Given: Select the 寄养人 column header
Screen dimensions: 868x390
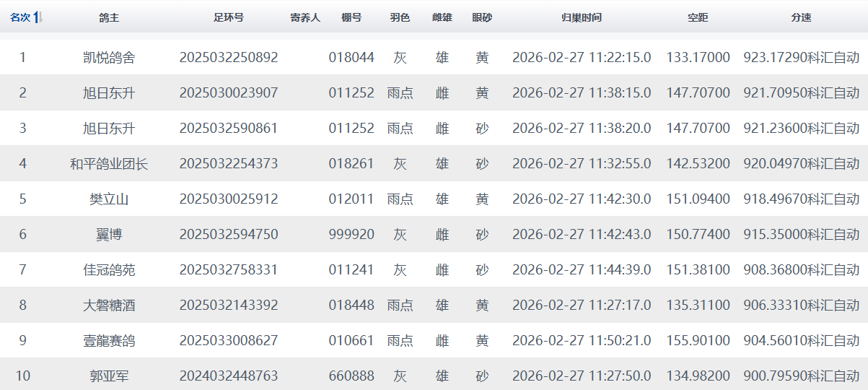Looking at the screenshot, I should coord(304,17).
